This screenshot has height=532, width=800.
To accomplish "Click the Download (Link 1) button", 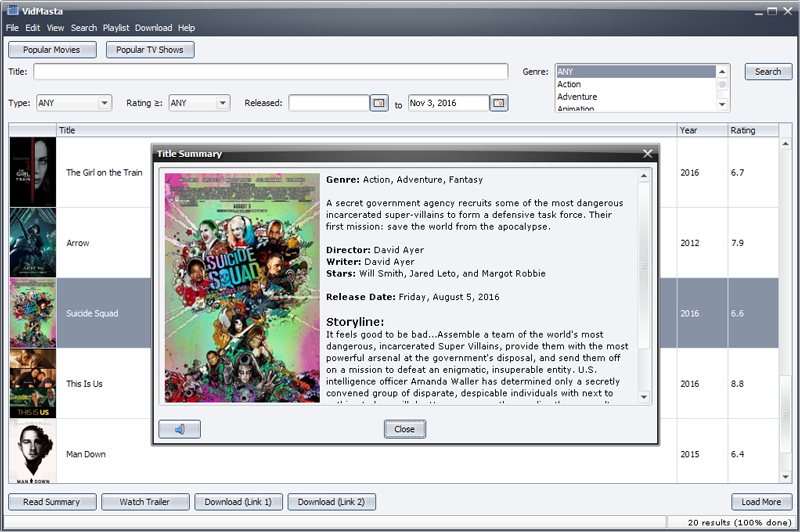I will (x=238, y=502).
